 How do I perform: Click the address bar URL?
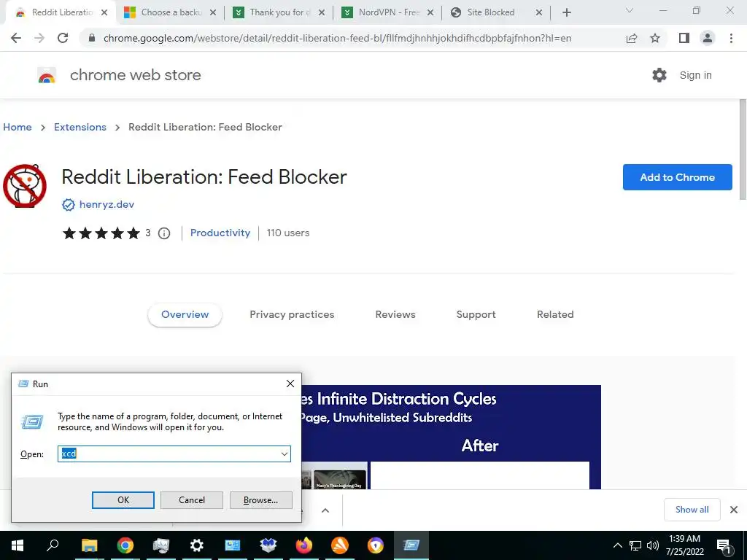point(337,38)
